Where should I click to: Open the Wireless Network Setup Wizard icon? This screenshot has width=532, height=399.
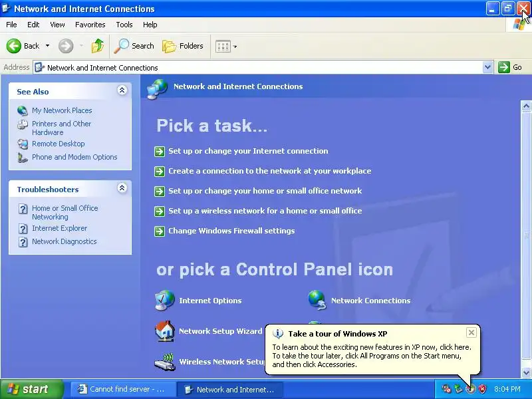coord(165,361)
